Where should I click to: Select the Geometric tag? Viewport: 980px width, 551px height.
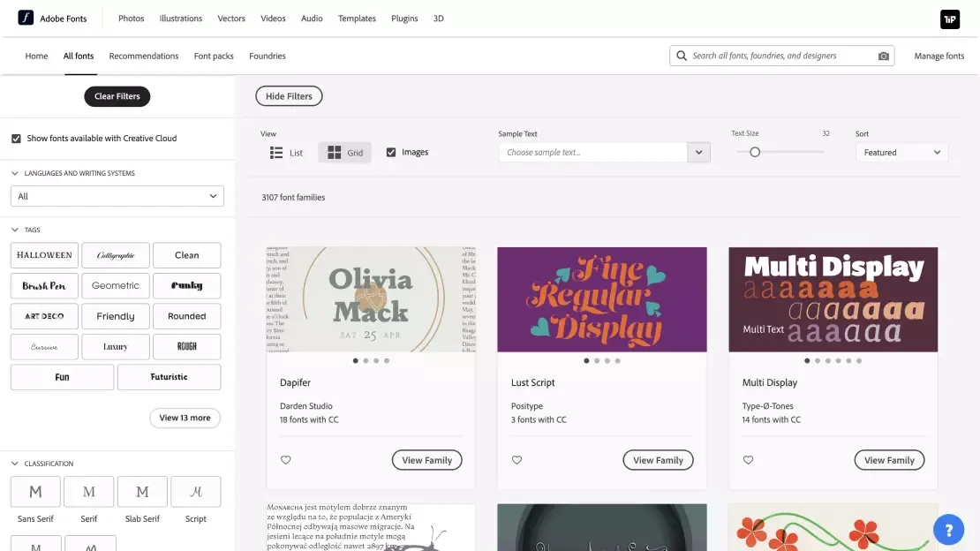116,286
